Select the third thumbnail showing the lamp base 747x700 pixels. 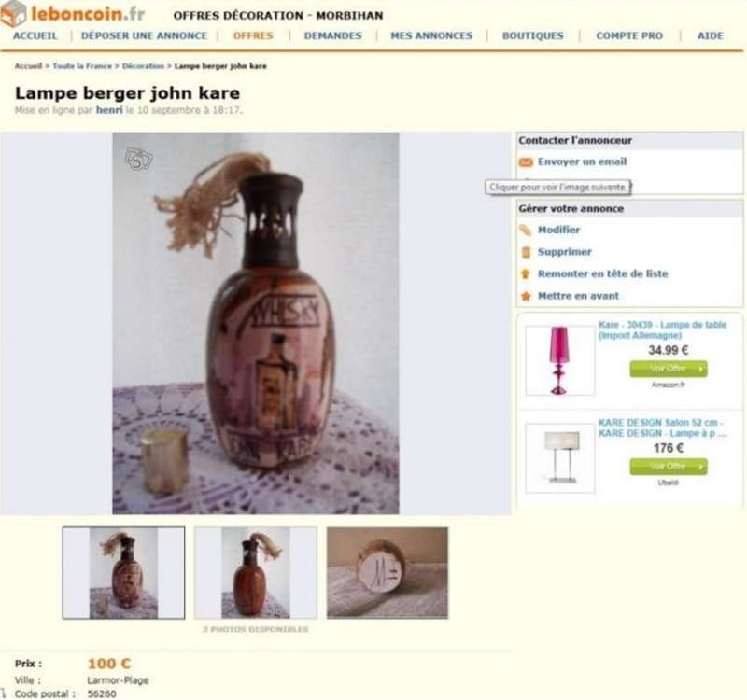pyautogui.click(x=388, y=573)
